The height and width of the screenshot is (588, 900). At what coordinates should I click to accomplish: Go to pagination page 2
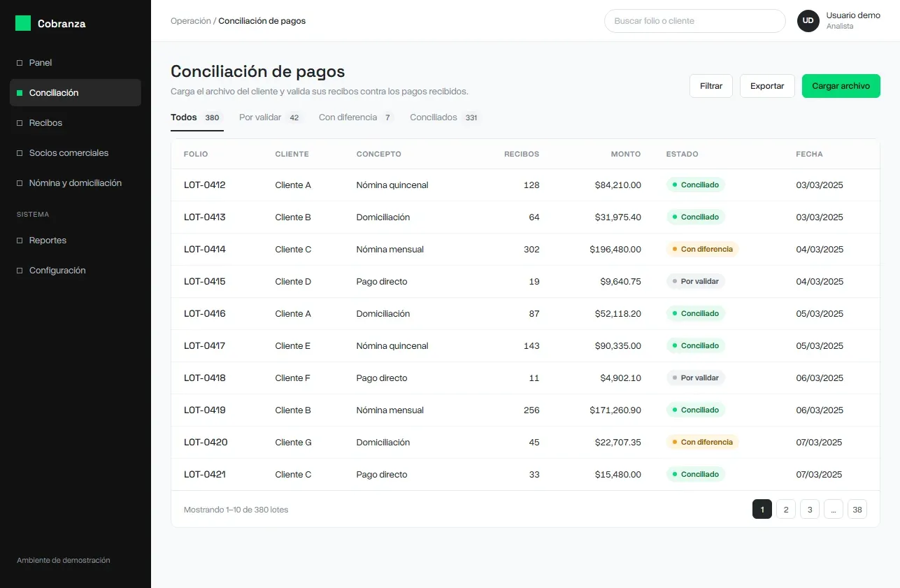[786, 510]
